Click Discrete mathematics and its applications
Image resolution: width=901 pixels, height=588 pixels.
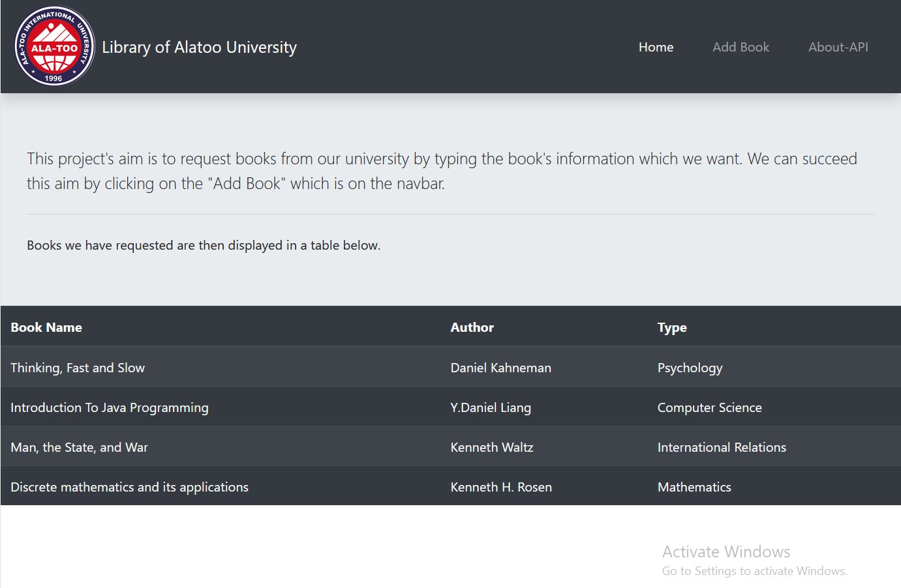pos(129,487)
